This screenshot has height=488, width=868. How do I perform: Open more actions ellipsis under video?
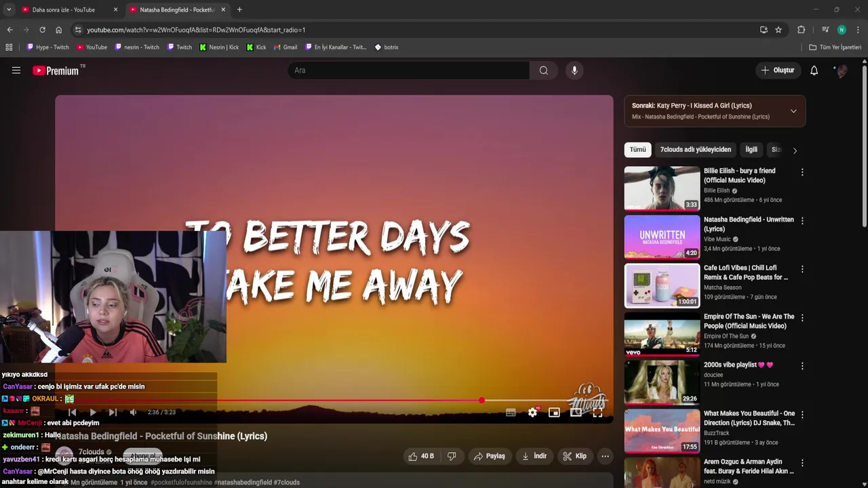coord(605,456)
